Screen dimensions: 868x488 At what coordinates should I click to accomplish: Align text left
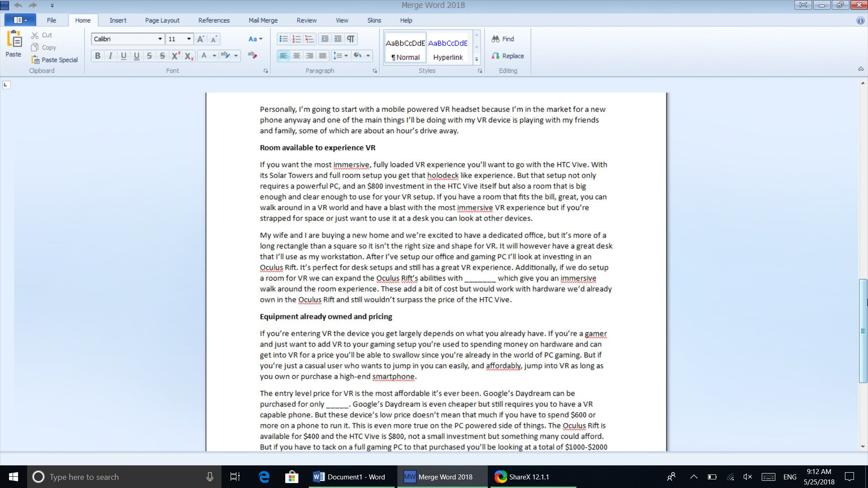[x=283, y=56]
